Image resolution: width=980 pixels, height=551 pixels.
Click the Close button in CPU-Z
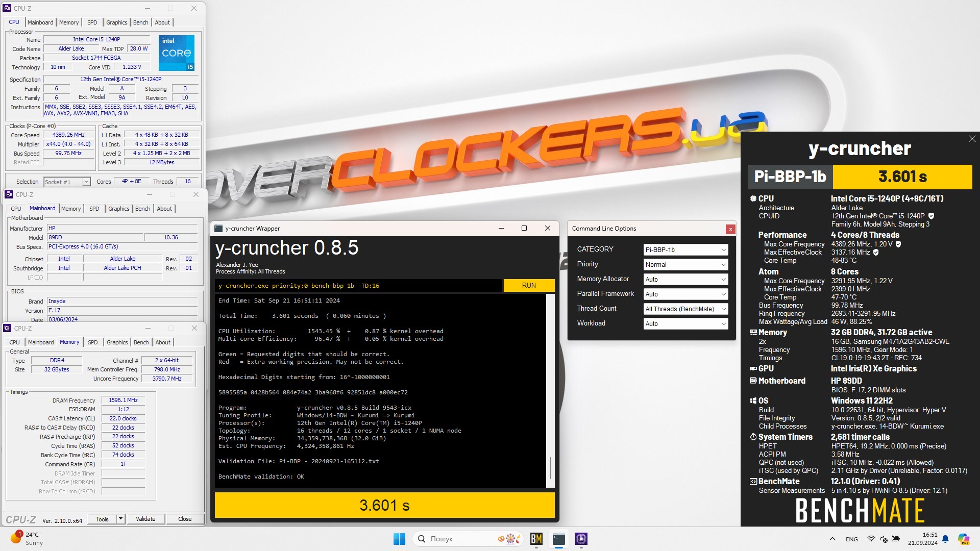(185, 519)
